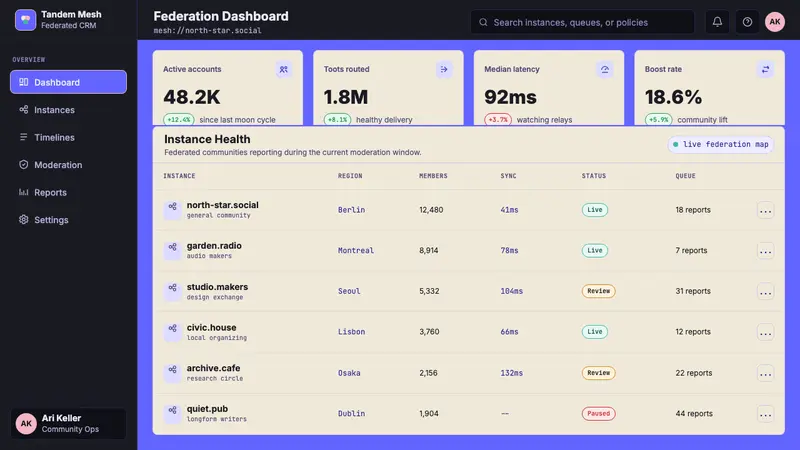Open Settings in sidebar
The width and height of the screenshot is (800, 450).
[x=68, y=220]
